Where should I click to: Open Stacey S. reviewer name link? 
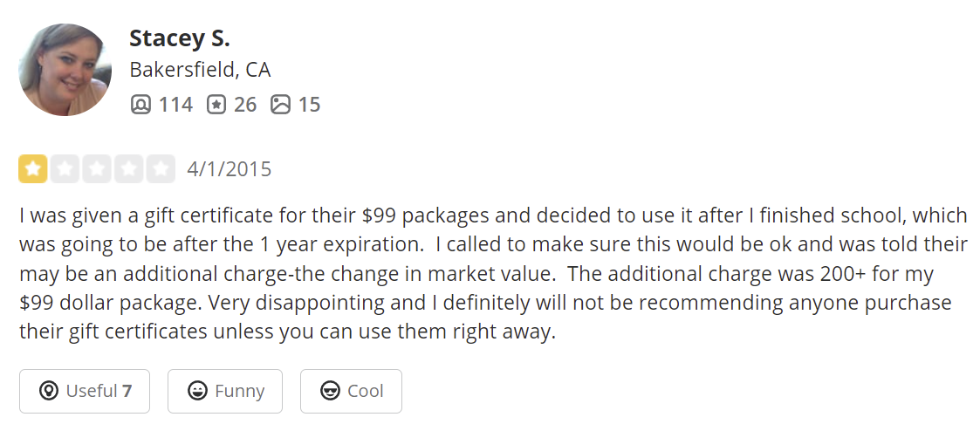tap(179, 38)
